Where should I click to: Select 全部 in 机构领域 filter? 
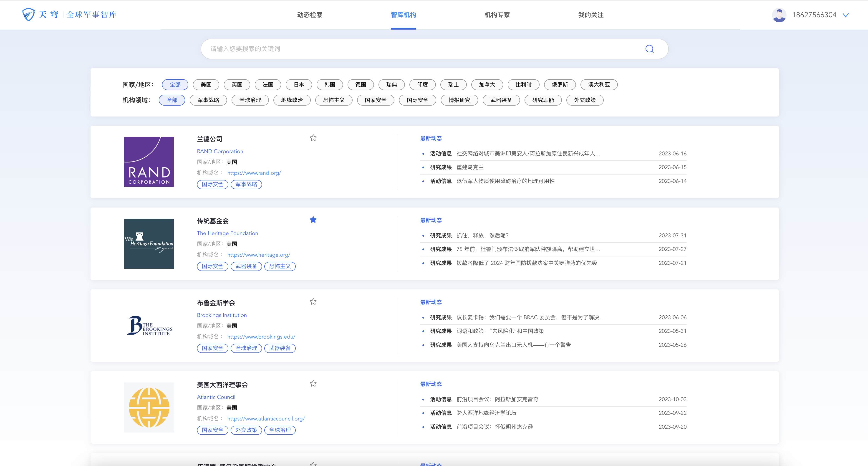point(172,100)
